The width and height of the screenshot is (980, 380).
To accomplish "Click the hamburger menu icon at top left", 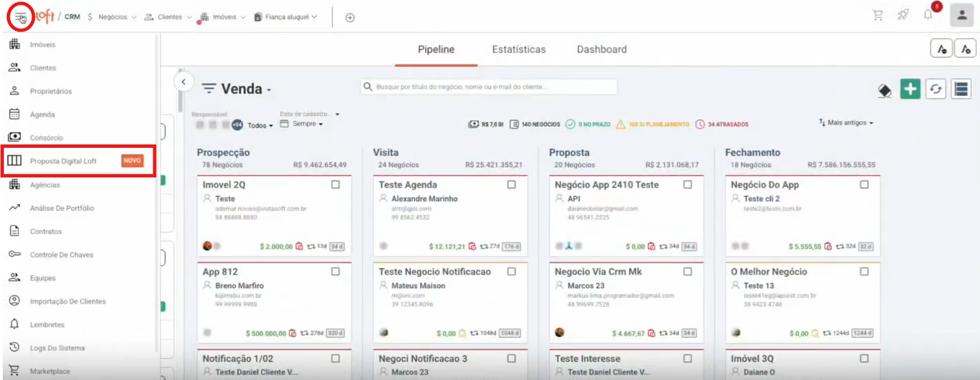I will pos(21,17).
